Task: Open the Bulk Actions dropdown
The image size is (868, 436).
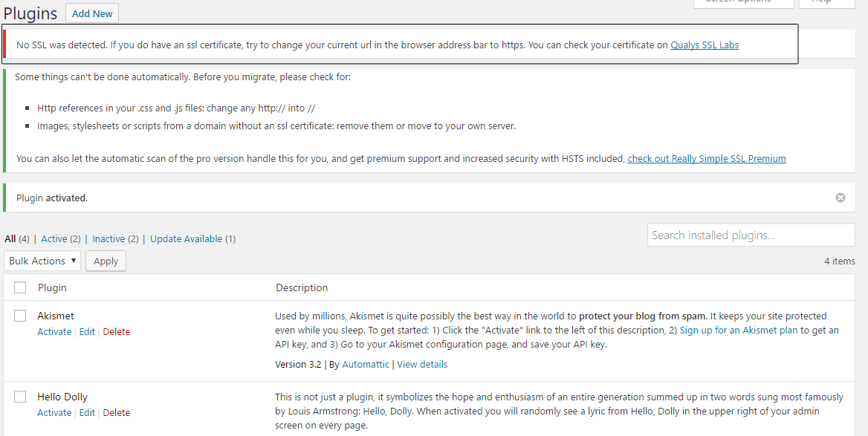Action: click(42, 261)
